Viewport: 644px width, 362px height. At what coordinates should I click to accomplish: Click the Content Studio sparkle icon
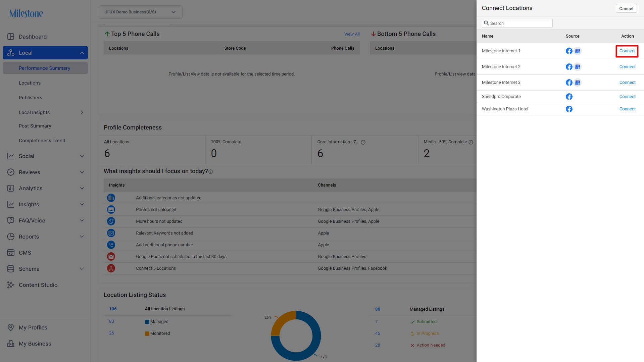[11, 285]
